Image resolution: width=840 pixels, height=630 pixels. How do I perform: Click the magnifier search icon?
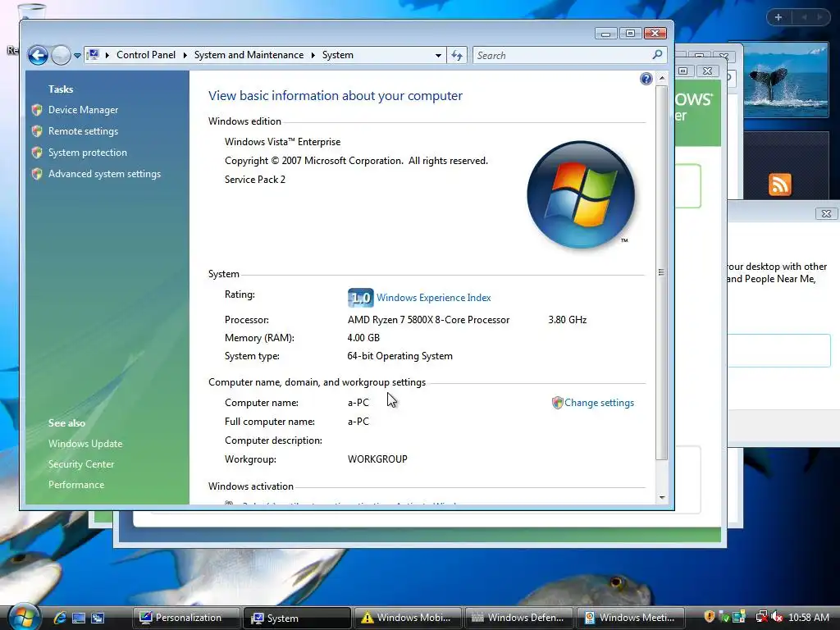[x=657, y=55]
